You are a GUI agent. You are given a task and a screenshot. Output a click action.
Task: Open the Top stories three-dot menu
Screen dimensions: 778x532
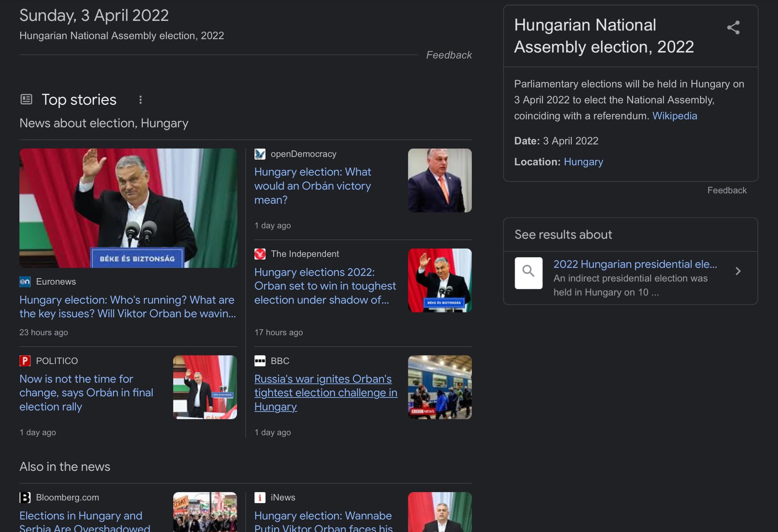(140, 100)
